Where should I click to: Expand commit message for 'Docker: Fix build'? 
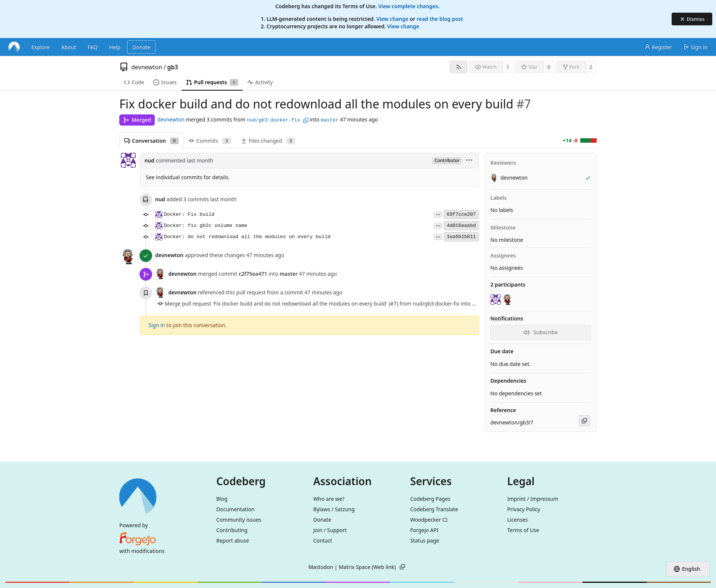[438, 215]
